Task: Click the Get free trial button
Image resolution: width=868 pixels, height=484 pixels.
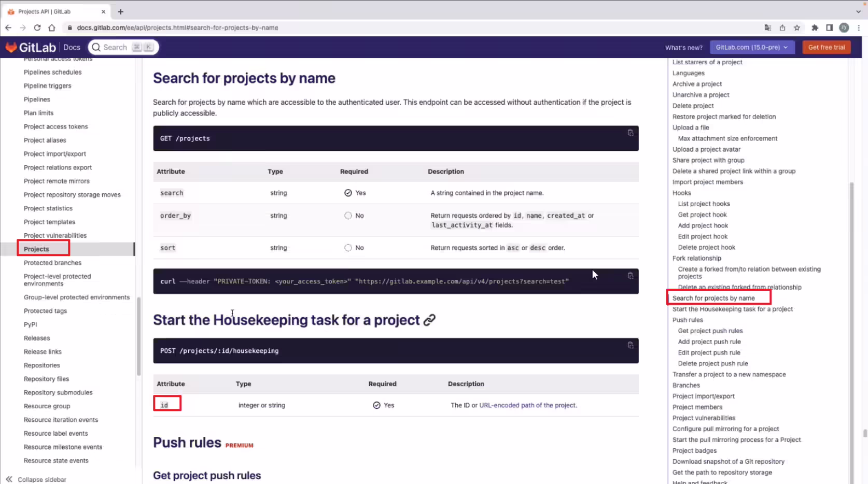Action: (x=827, y=47)
